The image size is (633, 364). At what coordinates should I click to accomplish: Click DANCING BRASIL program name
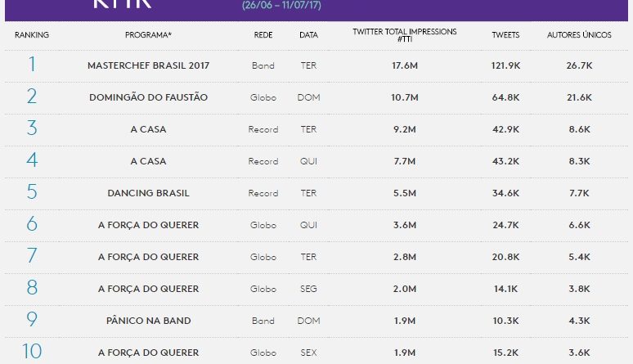tap(148, 193)
